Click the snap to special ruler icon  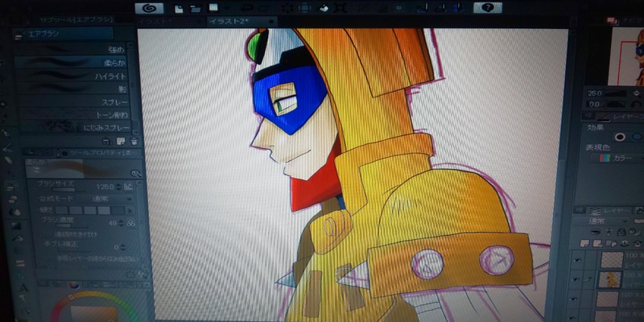coord(440,8)
